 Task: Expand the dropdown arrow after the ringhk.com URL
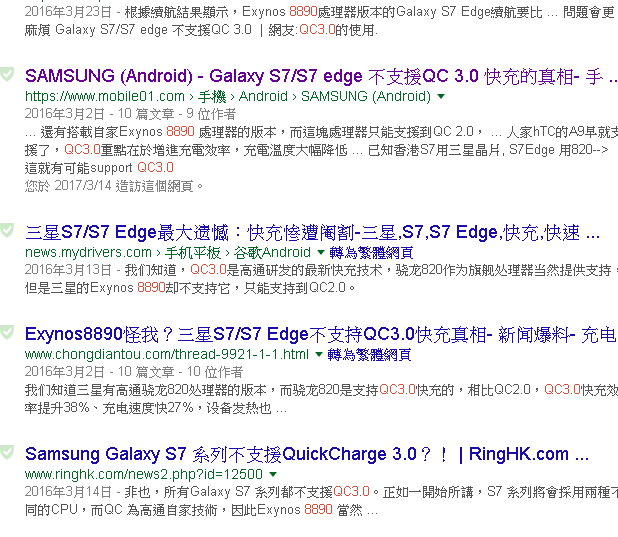pyautogui.click(x=273, y=474)
